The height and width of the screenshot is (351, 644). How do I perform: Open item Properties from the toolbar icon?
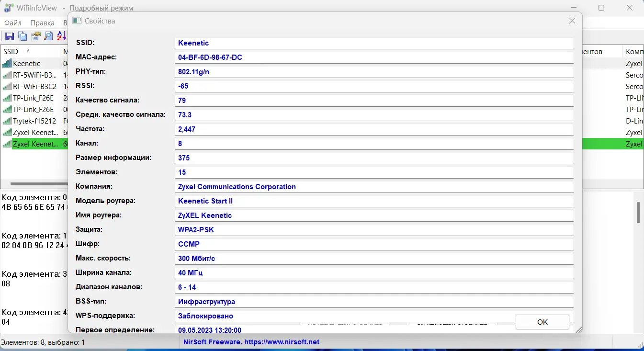[35, 36]
